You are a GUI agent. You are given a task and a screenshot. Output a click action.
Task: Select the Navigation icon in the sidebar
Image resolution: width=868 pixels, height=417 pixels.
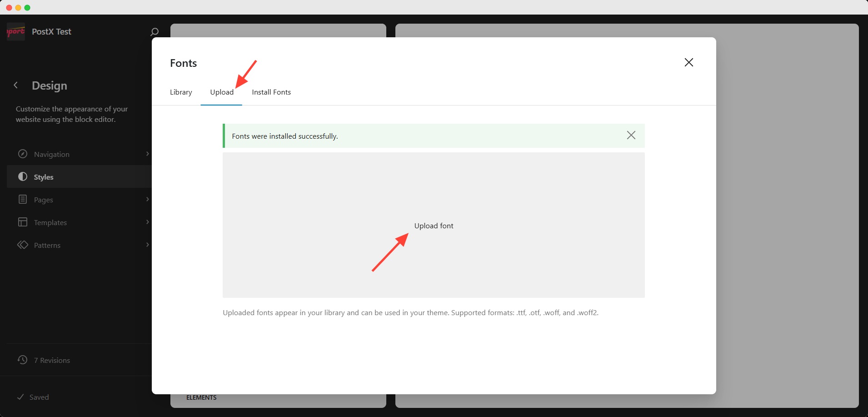[22, 154]
